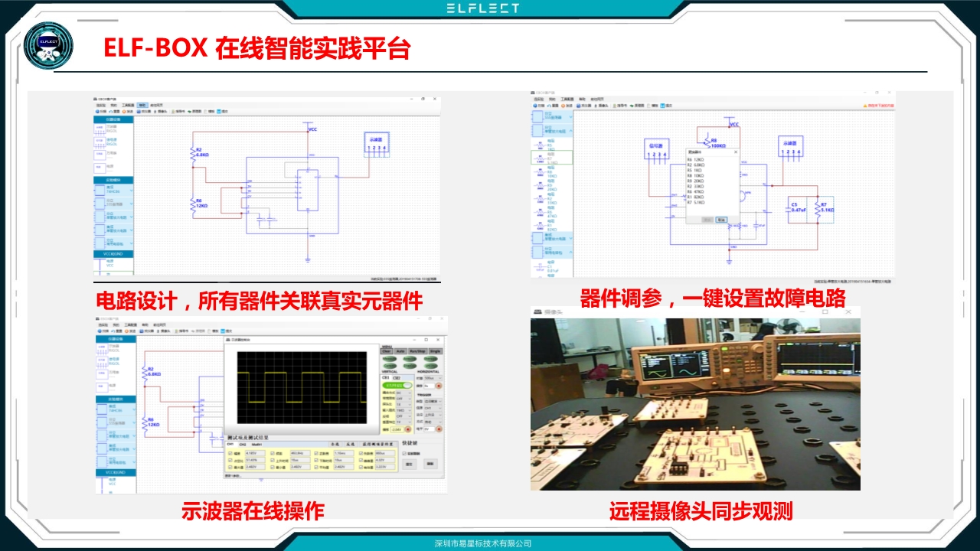This screenshot has height=551, width=980.
Task: Open the 时基 500us timebase dropdown
Action: click(433, 378)
